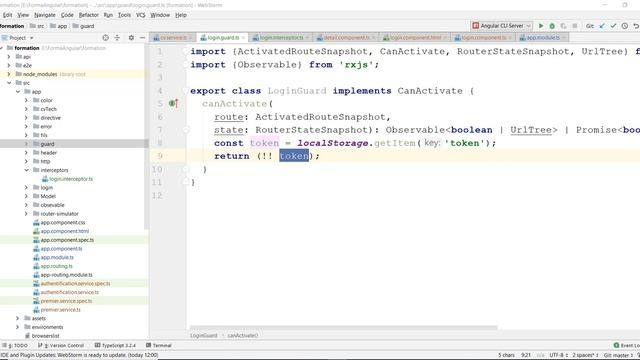Click the editor horizontal scrollbar
This screenshot has width=640, height=360.
coord(344,327)
